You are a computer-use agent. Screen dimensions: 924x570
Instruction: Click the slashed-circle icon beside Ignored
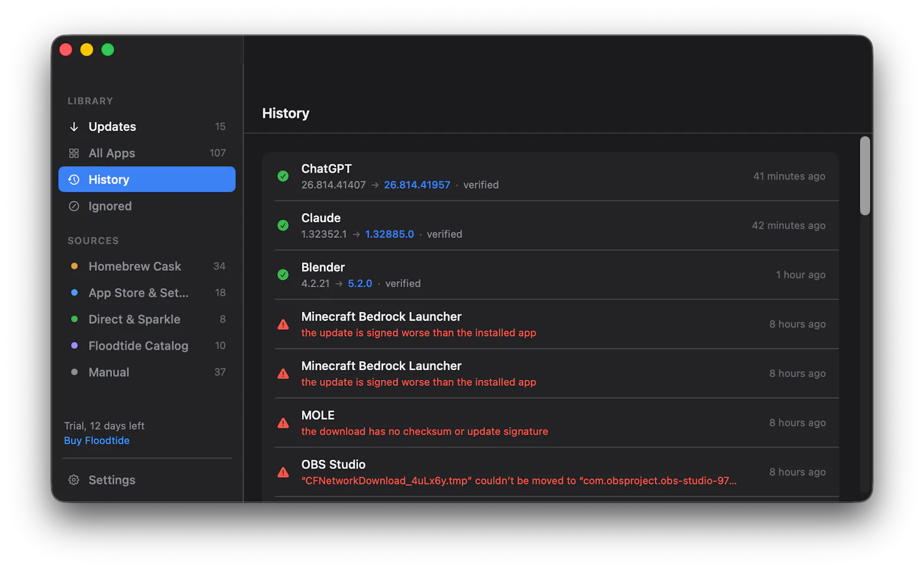pyautogui.click(x=74, y=206)
